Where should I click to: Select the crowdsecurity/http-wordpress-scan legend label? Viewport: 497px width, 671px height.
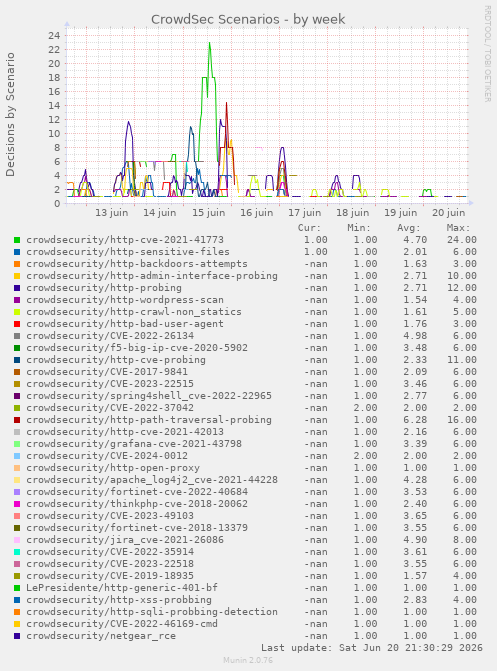(x=125, y=300)
